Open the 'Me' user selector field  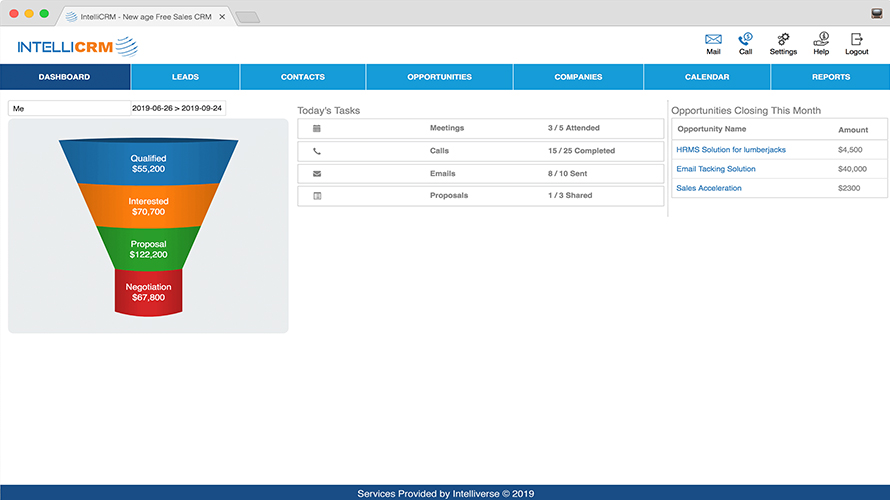coord(69,108)
